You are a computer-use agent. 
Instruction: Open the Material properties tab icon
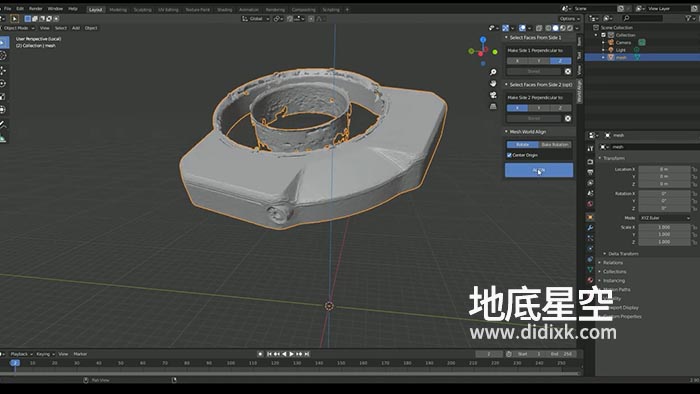pyautogui.click(x=590, y=280)
